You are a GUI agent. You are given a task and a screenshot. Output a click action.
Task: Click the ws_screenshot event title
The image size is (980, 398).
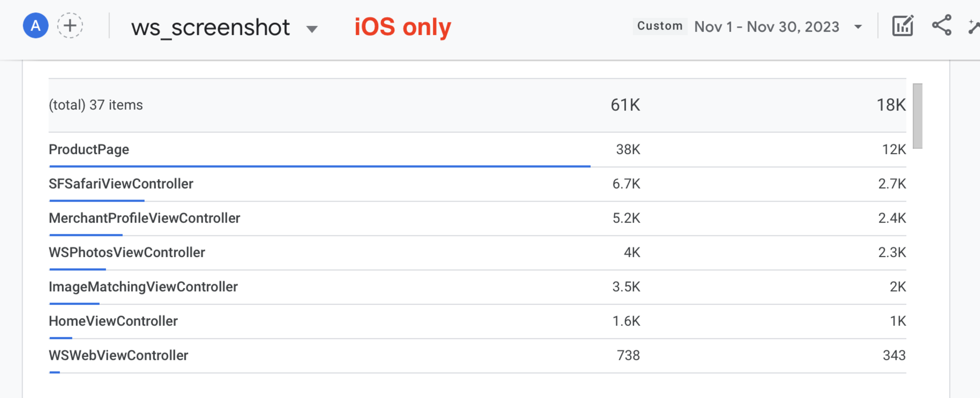(211, 27)
